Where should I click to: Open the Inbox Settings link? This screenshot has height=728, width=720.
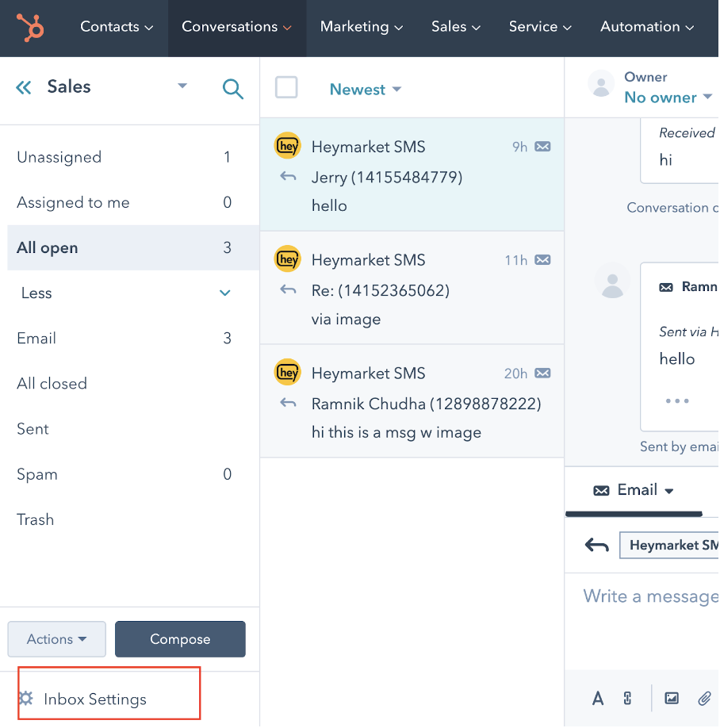(x=94, y=699)
